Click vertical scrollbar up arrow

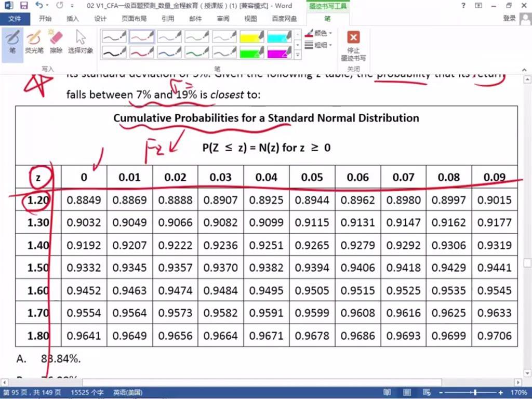[527, 79]
